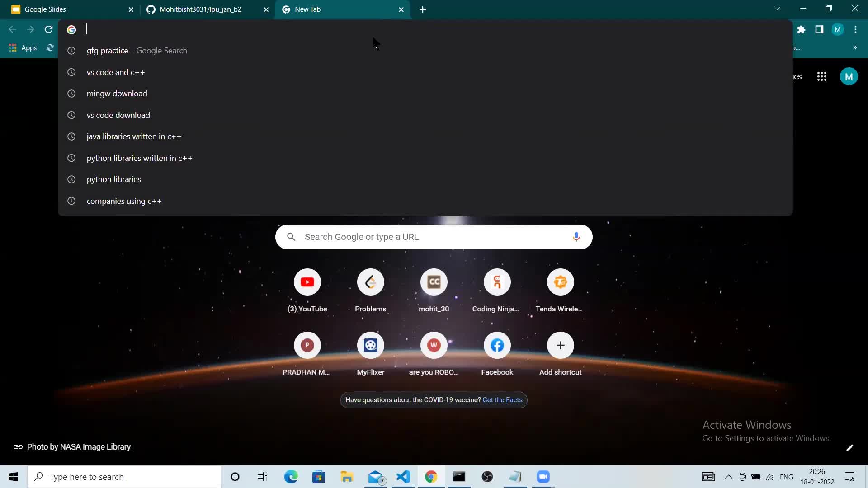Viewport: 868px width, 488px height.
Task: Open the Facebook shortcut tile
Action: pyautogui.click(x=497, y=346)
